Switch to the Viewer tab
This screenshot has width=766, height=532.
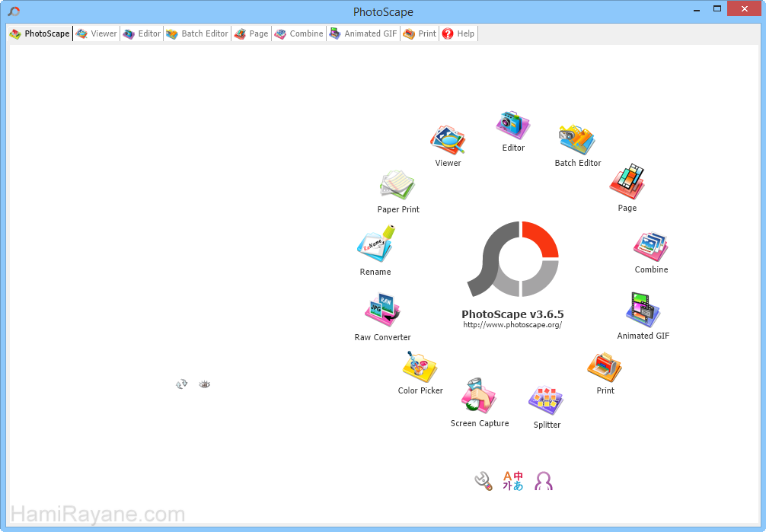[x=97, y=33]
